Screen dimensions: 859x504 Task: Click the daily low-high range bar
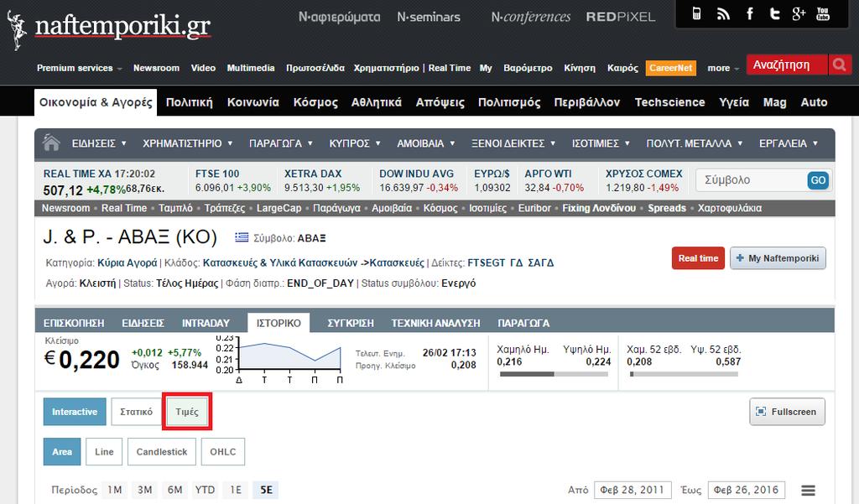[x=554, y=374]
